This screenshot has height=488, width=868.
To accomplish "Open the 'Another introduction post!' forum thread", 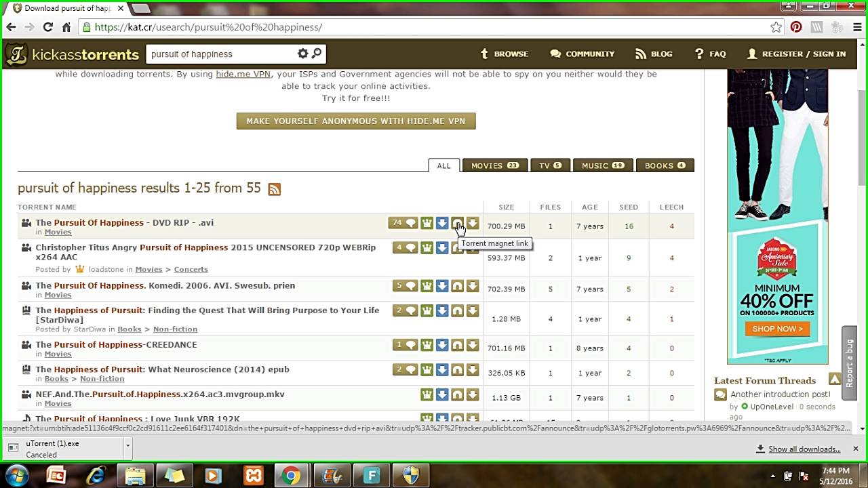I will pyautogui.click(x=781, y=394).
